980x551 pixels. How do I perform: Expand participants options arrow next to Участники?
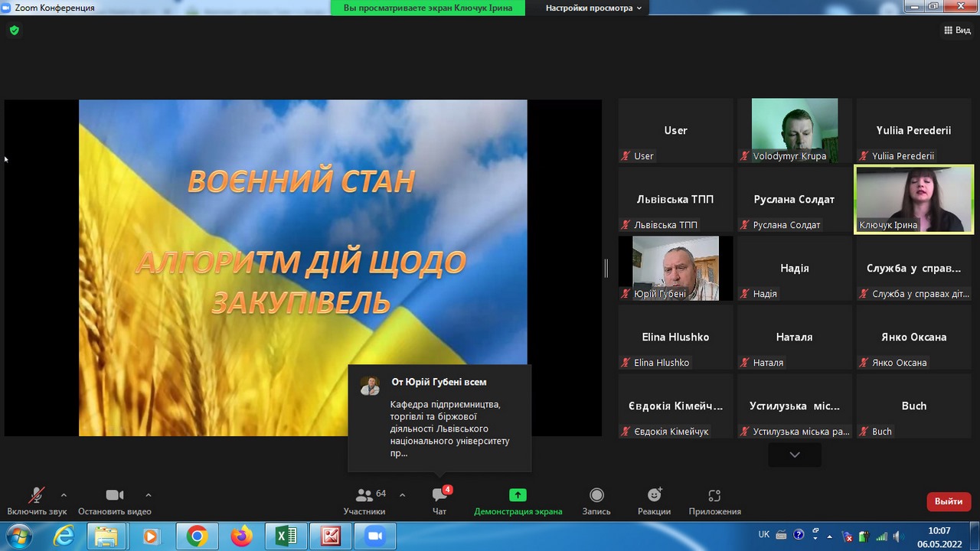point(403,495)
